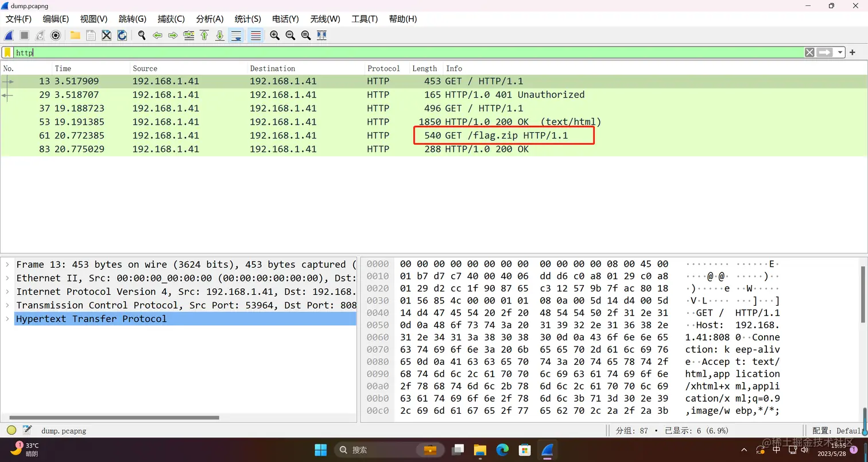
Task: Jump to first packet up arrow icon
Action: tap(204, 36)
